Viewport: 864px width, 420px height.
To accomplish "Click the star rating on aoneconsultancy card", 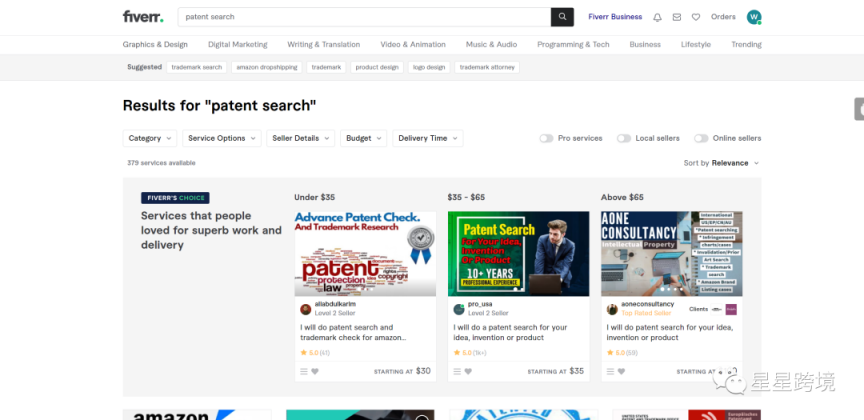I will 622,353.
